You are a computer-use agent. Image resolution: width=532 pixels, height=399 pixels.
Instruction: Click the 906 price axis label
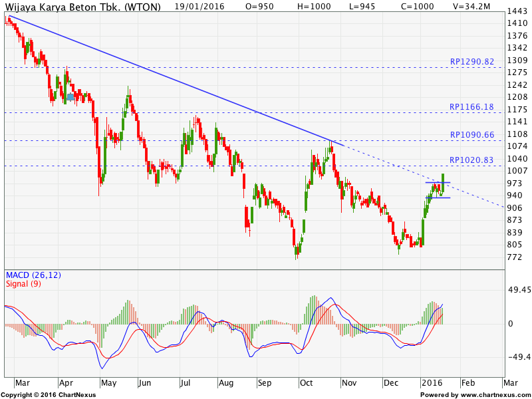point(514,207)
